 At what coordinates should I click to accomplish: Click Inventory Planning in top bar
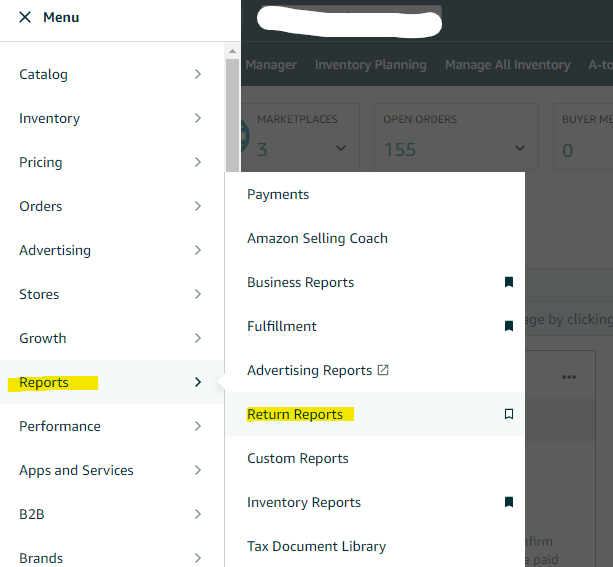click(371, 65)
